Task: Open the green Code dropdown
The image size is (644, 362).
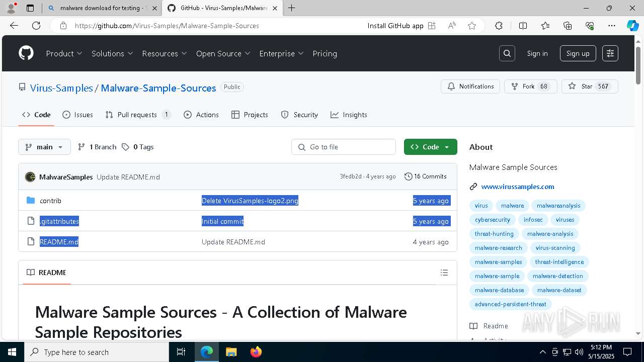Action: point(431,147)
